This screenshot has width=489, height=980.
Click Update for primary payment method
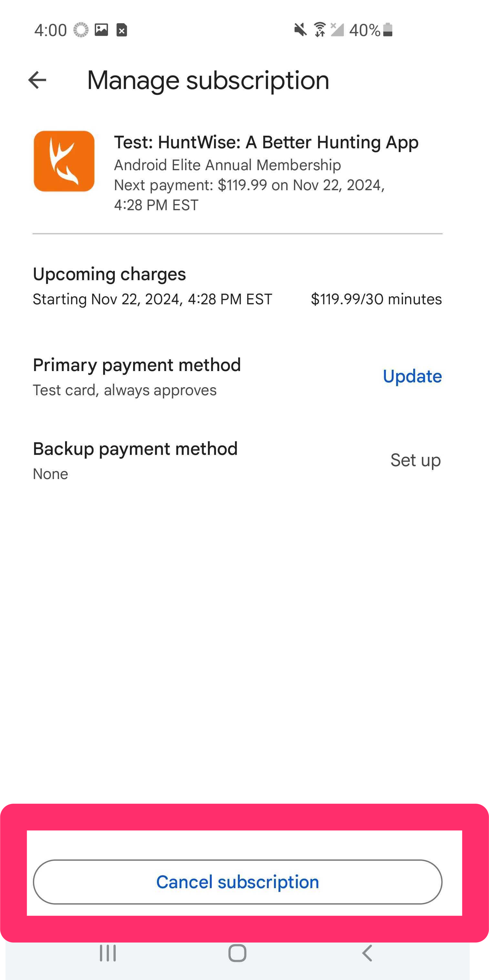(x=412, y=376)
